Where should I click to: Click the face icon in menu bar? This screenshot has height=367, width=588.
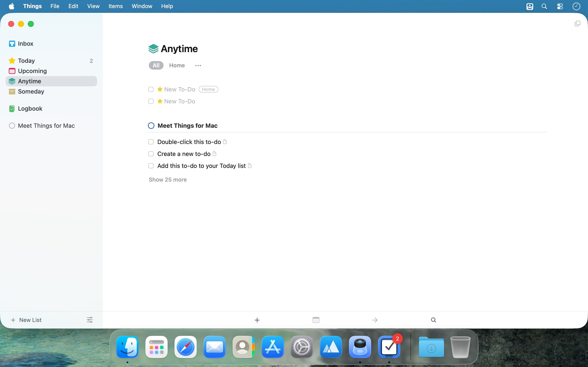click(530, 6)
